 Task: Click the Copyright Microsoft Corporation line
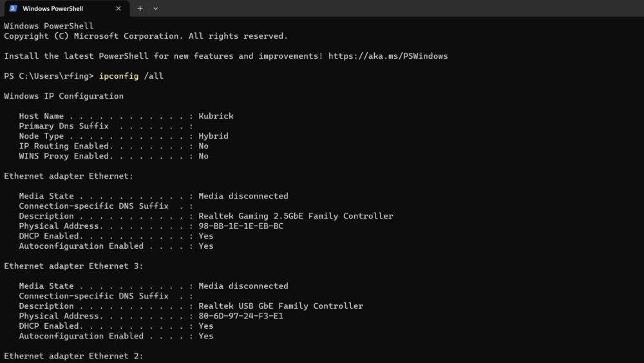(x=146, y=36)
